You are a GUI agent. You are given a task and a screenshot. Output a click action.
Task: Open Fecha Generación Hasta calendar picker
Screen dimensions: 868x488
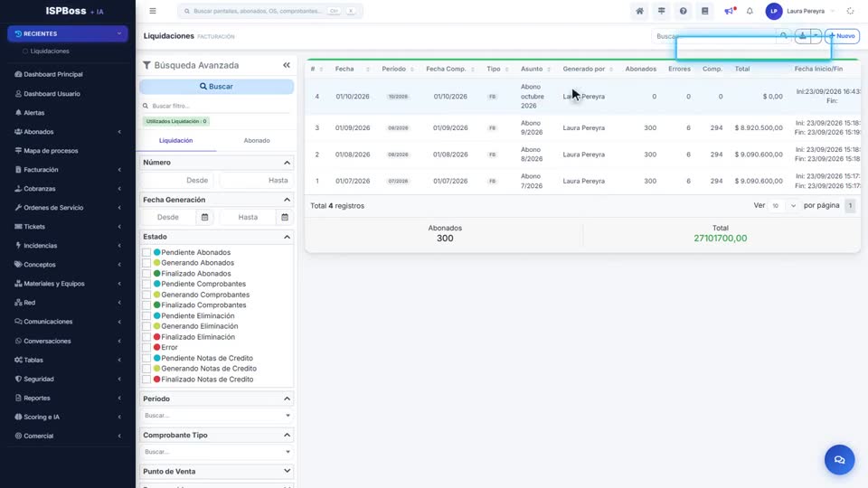point(285,218)
